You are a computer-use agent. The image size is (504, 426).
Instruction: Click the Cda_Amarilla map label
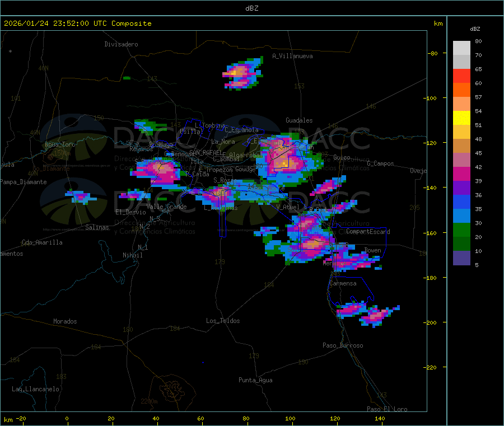coord(42,242)
